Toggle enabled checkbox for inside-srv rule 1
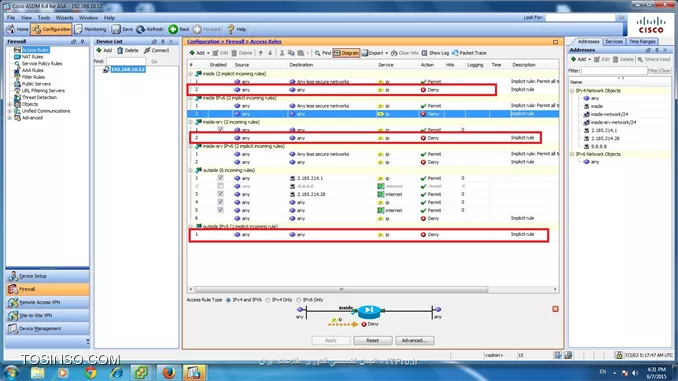The height and width of the screenshot is (381, 678). click(x=221, y=129)
